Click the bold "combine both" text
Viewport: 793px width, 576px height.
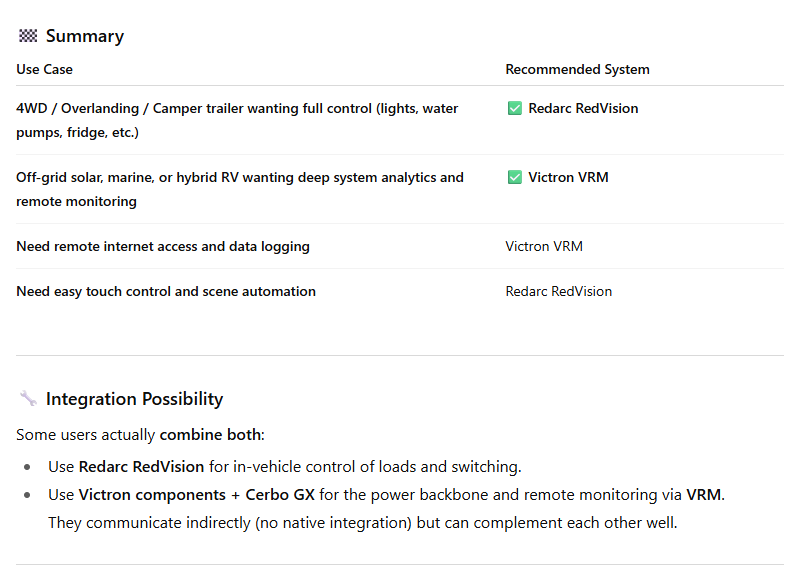click(211, 435)
